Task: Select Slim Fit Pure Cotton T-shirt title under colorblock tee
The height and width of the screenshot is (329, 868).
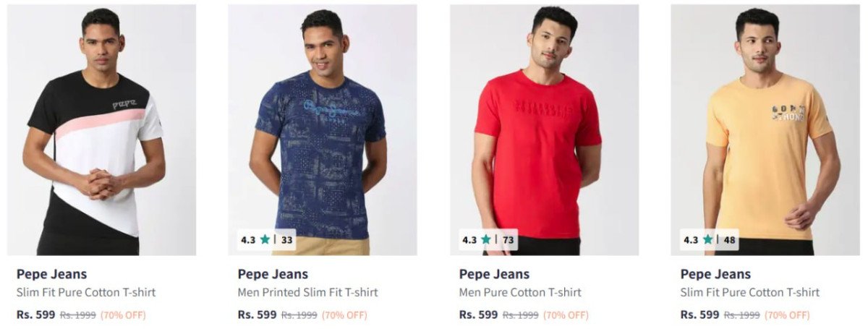Action: pyautogui.click(x=86, y=293)
